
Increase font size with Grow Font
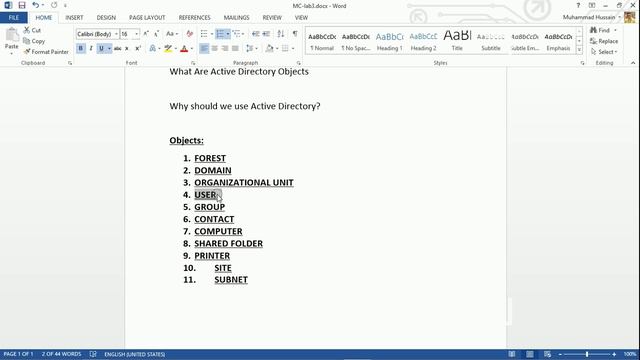(146, 34)
